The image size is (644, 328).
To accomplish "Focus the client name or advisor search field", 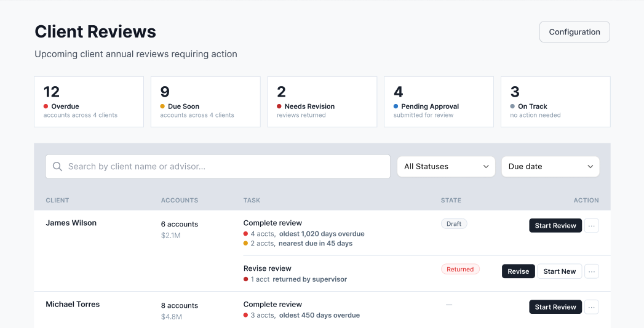I will [225, 167].
